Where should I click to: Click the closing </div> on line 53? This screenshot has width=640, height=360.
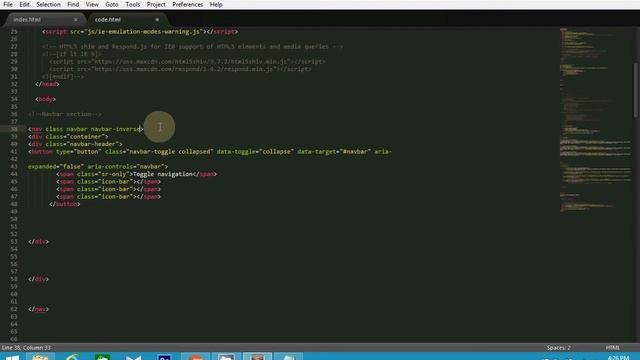pyautogui.click(x=38, y=242)
